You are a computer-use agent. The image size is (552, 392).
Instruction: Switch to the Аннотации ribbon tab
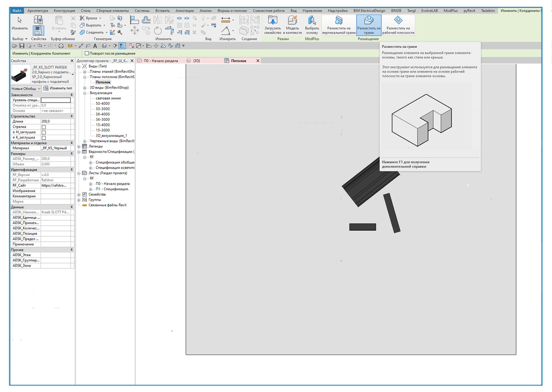pyautogui.click(x=184, y=10)
